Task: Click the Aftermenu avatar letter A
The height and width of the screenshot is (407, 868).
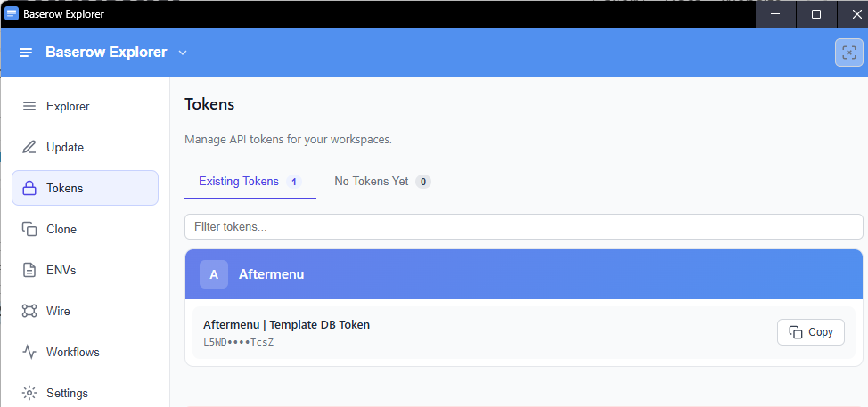Action: click(214, 274)
